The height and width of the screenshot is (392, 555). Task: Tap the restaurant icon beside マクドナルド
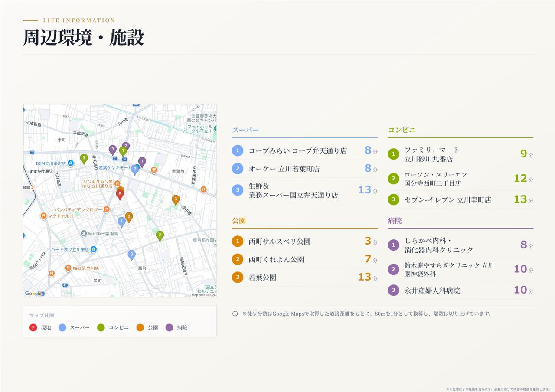(43, 216)
